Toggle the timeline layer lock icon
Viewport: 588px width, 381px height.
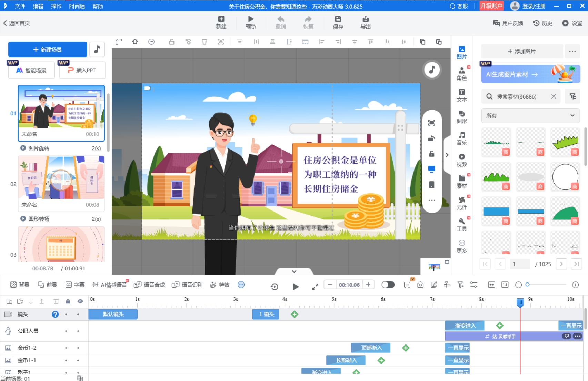pyautogui.click(x=68, y=301)
